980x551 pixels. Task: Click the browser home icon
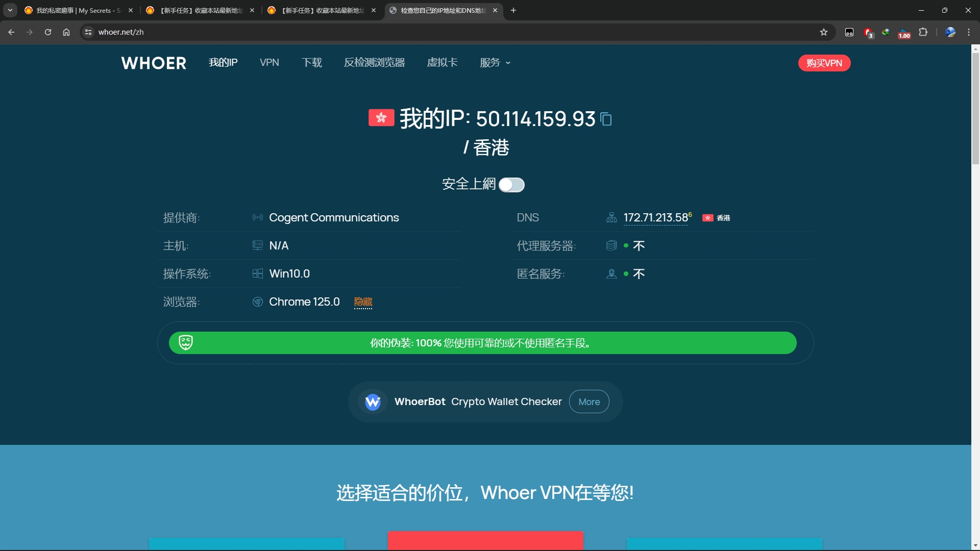[x=66, y=32]
